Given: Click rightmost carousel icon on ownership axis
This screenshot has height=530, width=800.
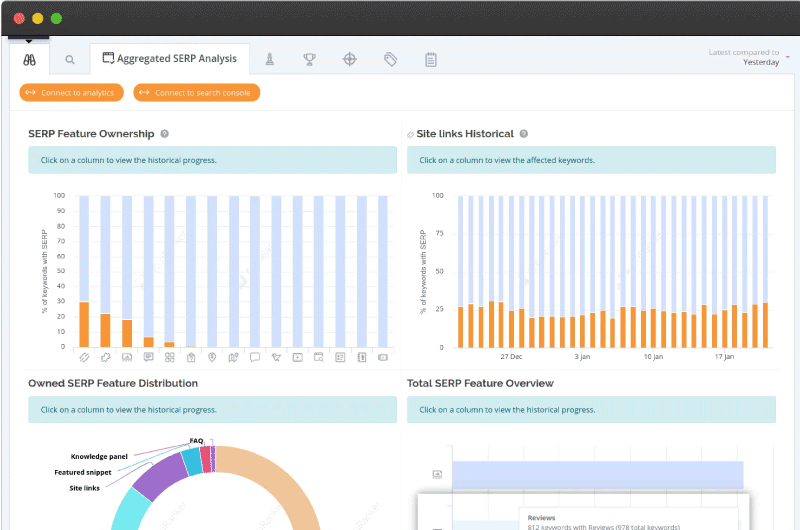Looking at the screenshot, I should pyautogui.click(x=383, y=358).
